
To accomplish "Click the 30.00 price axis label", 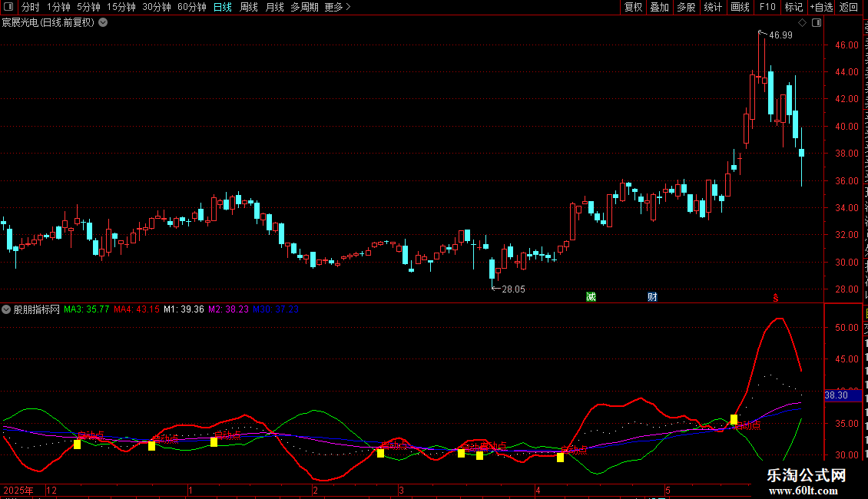I will click(x=846, y=263).
